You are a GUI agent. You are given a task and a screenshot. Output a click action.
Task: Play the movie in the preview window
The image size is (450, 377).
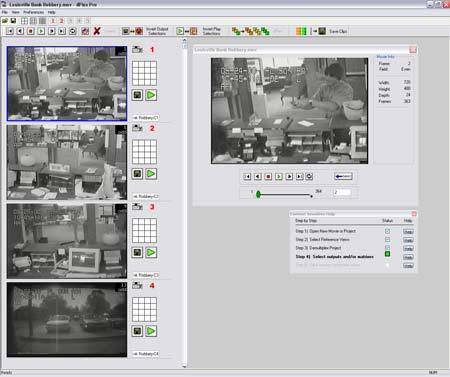(279, 177)
